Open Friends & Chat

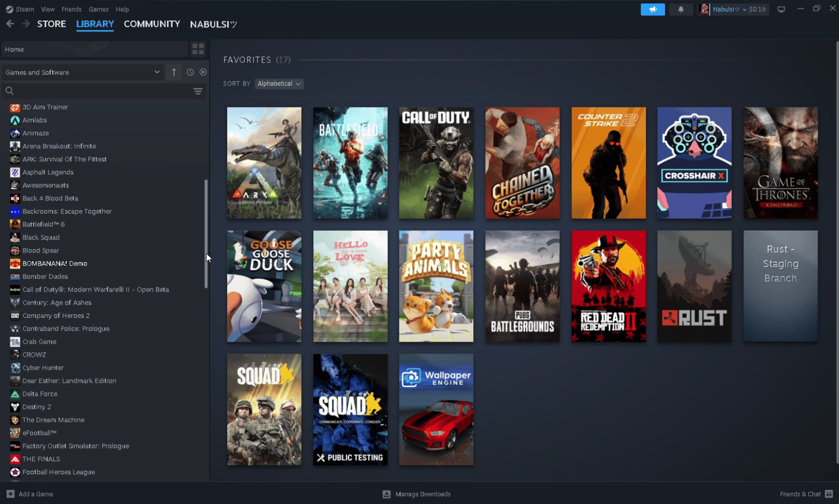coord(800,494)
